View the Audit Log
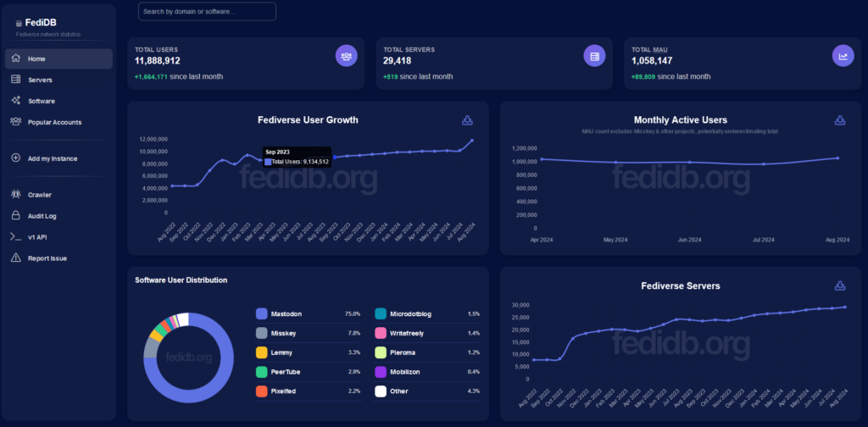Viewport: 868px width, 427px height. click(58, 216)
